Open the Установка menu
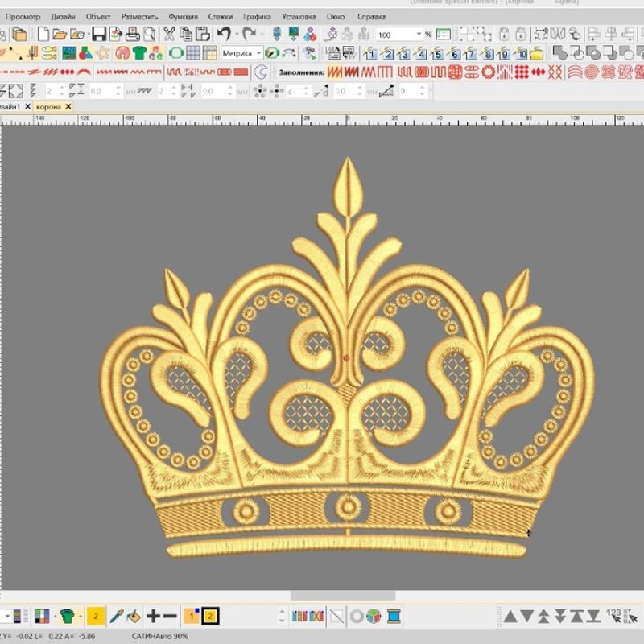The height and width of the screenshot is (644, 644). point(299,16)
